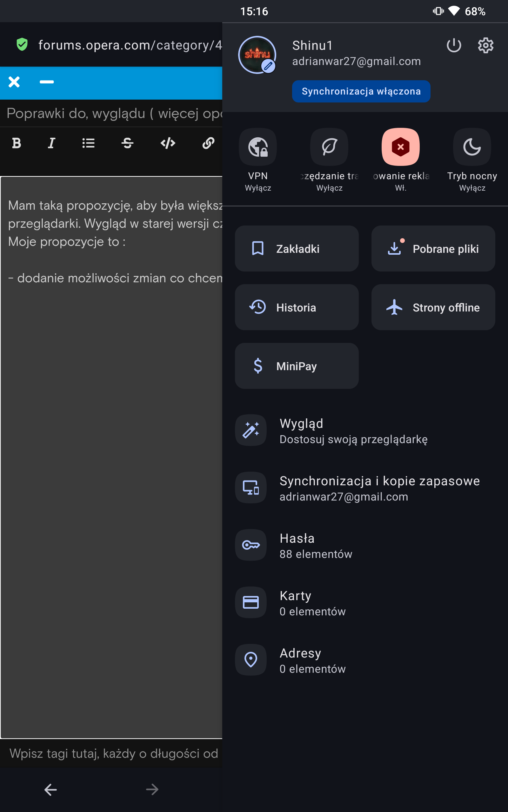Open Adresy addresses entry

point(365,660)
